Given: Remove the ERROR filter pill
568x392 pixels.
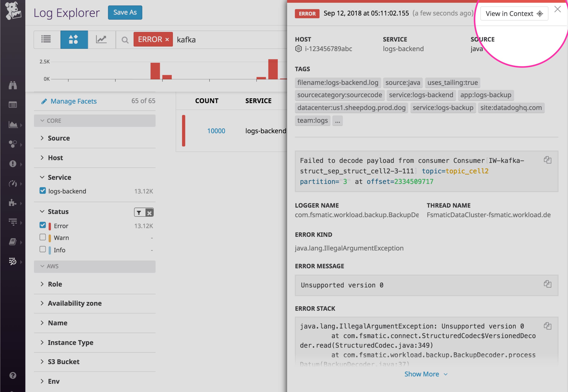Looking at the screenshot, I should pos(167,39).
